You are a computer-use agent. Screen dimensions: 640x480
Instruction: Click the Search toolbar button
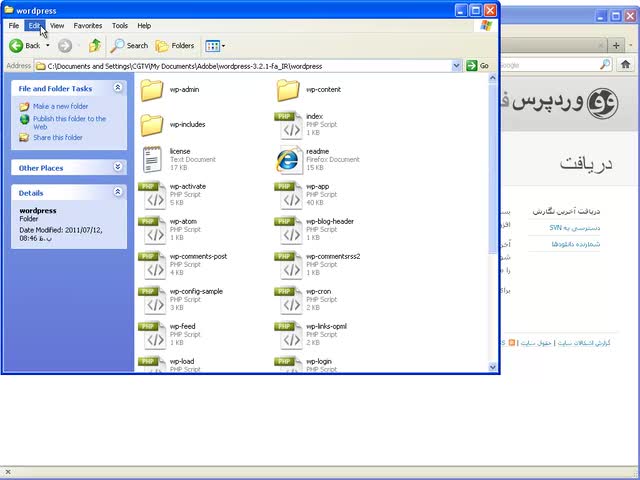(x=129, y=46)
